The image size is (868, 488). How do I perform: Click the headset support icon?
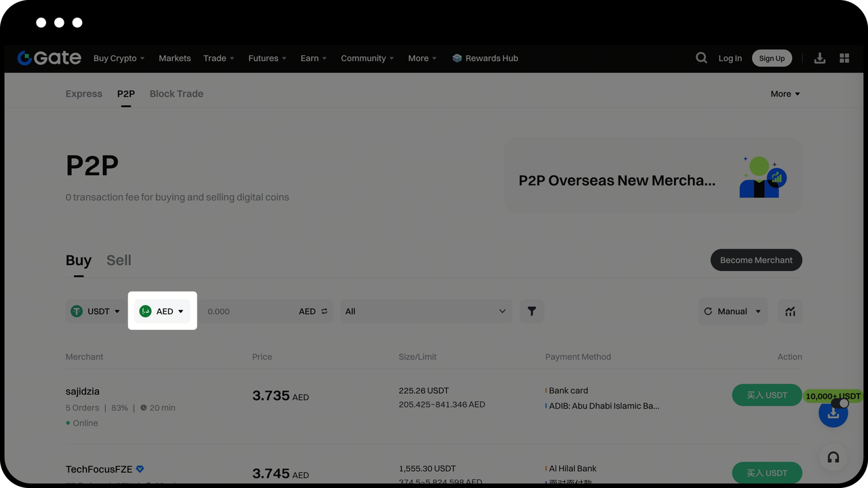[x=833, y=457]
